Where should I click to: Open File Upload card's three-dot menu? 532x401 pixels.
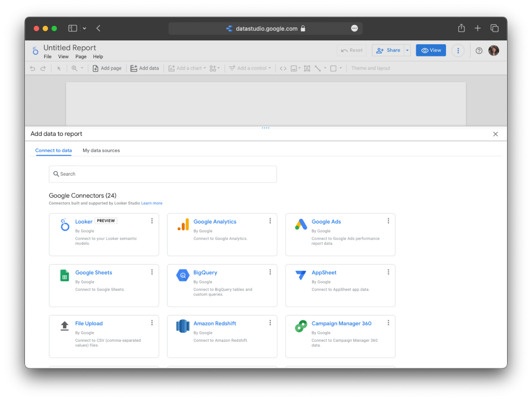pos(152,323)
